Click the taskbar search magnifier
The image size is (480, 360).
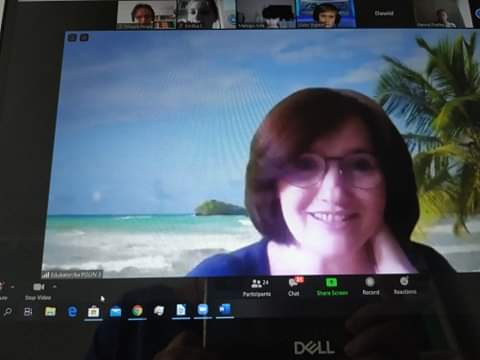click(7, 312)
